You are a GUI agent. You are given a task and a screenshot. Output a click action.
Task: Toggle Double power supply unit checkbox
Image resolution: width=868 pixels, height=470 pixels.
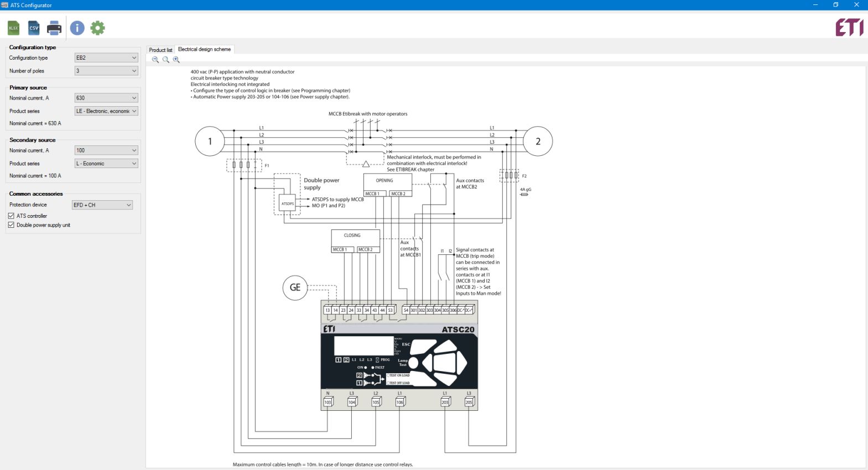(x=11, y=225)
